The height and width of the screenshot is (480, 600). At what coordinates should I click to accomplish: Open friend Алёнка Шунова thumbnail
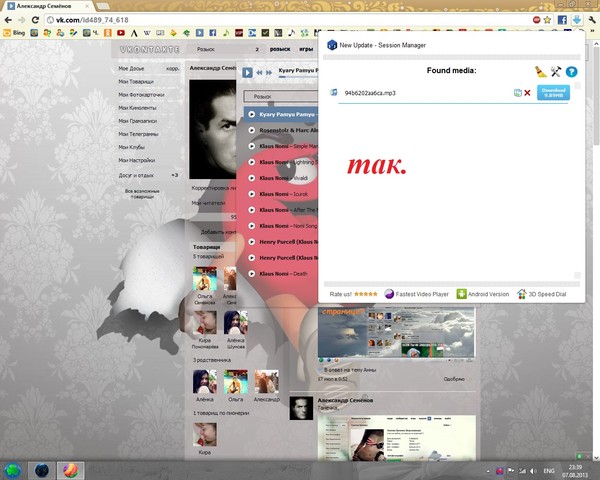coord(236,322)
